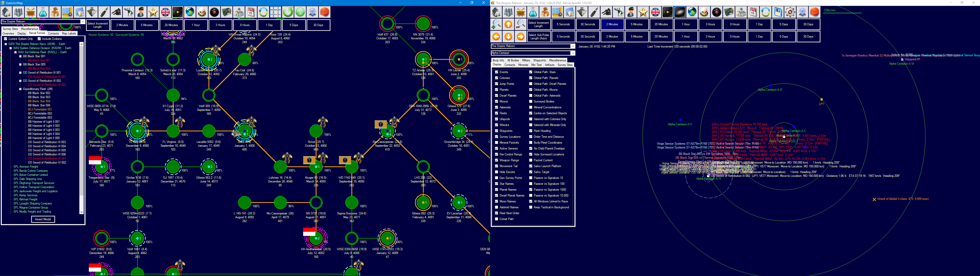Screen dimensions: 980x276
Task: Click the green undo arrow icon in GalacticMap
Action: tap(288, 12)
